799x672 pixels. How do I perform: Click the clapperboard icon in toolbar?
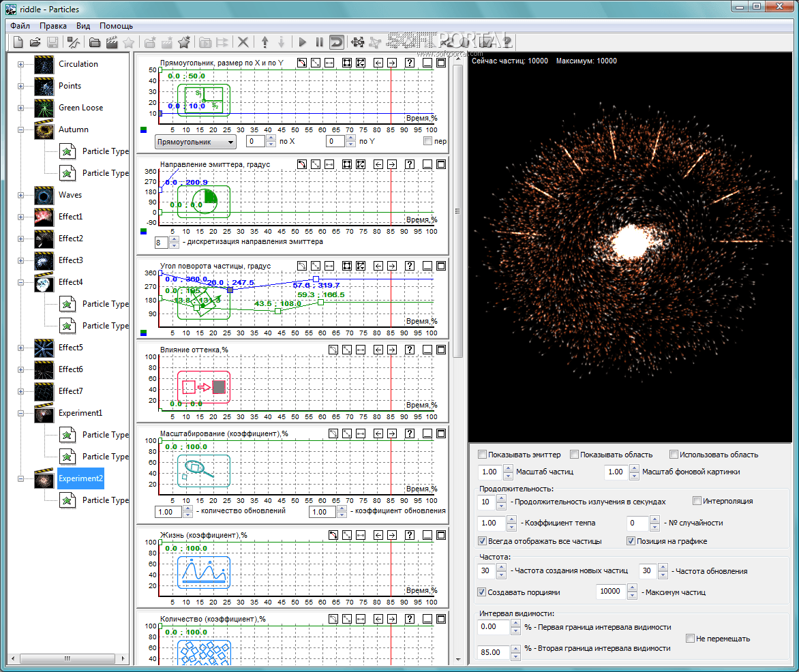tap(111, 42)
